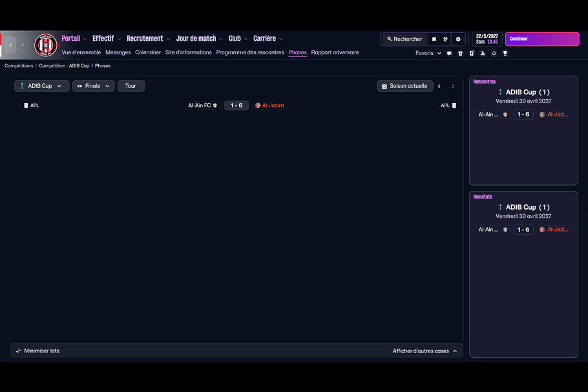Click Compétition - ADIB Cup breadcrumb

pyautogui.click(x=64, y=66)
